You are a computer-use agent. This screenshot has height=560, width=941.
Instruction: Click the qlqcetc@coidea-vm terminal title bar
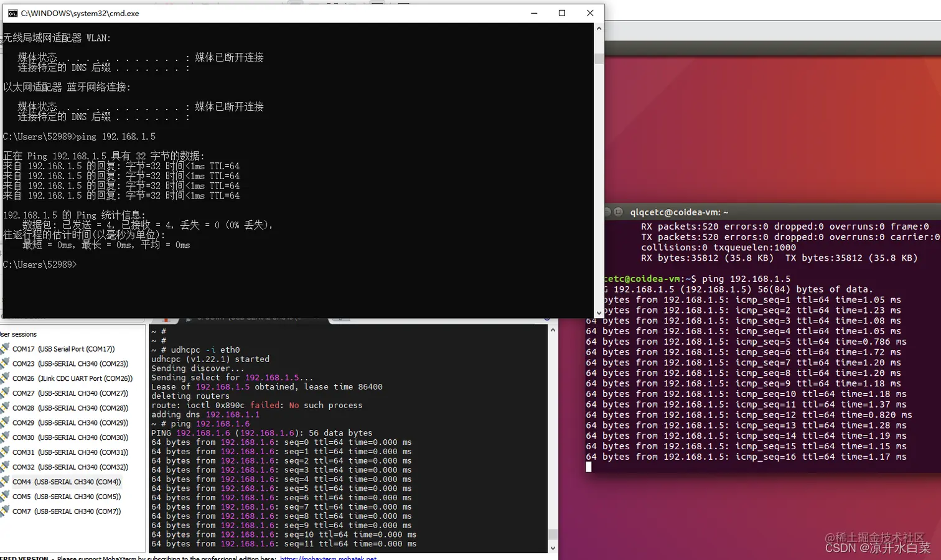click(x=772, y=212)
